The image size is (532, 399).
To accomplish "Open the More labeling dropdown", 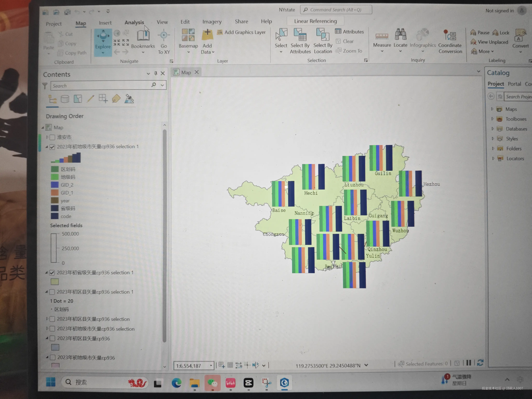I will click(x=483, y=51).
